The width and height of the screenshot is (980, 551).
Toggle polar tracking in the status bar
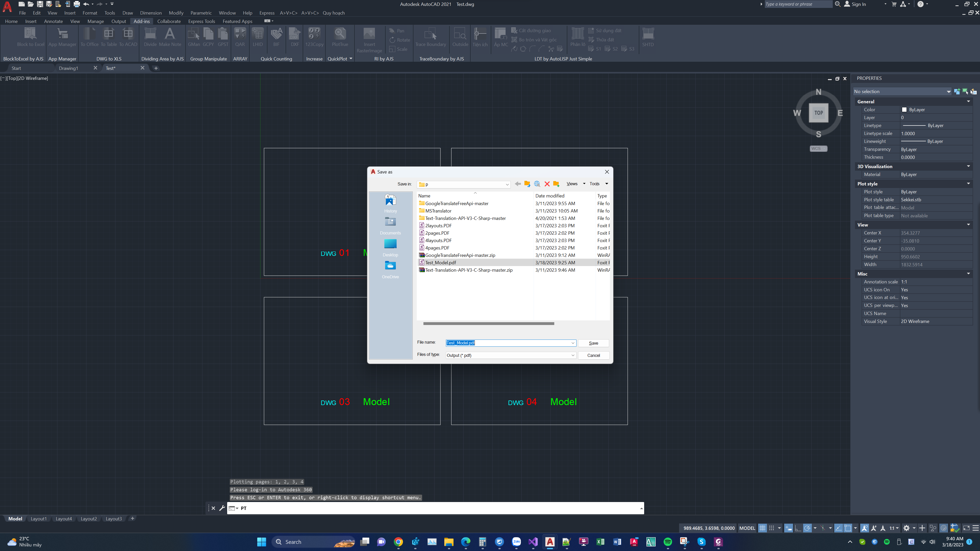(807, 528)
